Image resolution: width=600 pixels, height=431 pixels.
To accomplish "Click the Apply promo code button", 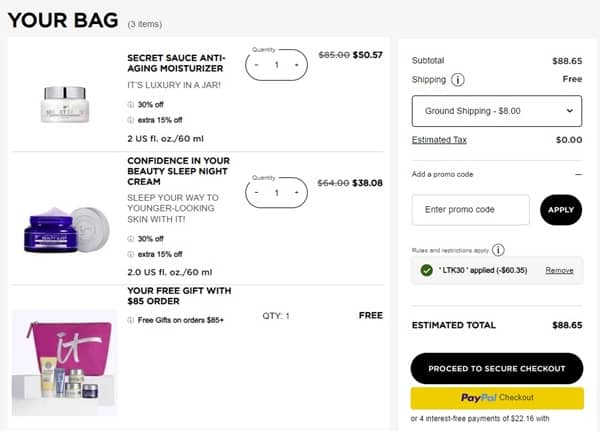I will point(560,210).
